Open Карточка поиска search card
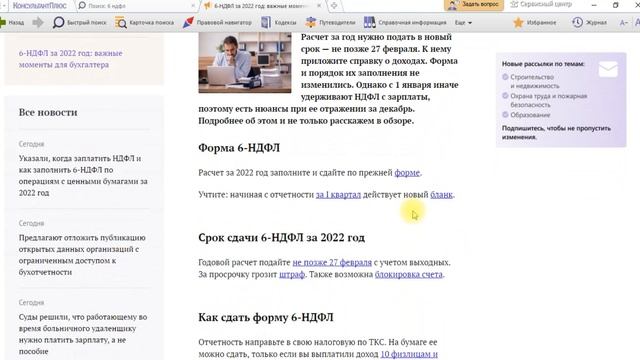The width and height of the screenshot is (640, 360). click(144, 22)
